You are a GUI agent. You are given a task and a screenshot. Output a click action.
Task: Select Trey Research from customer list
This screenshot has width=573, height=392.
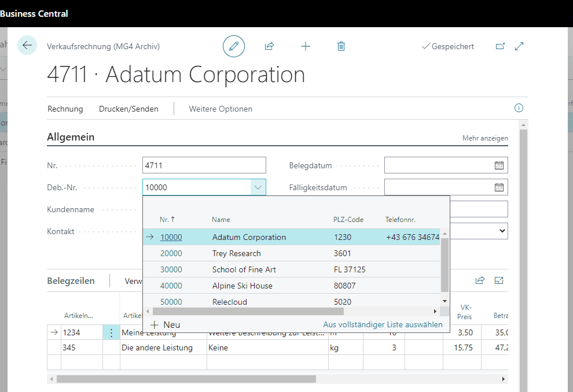click(236, 253)
